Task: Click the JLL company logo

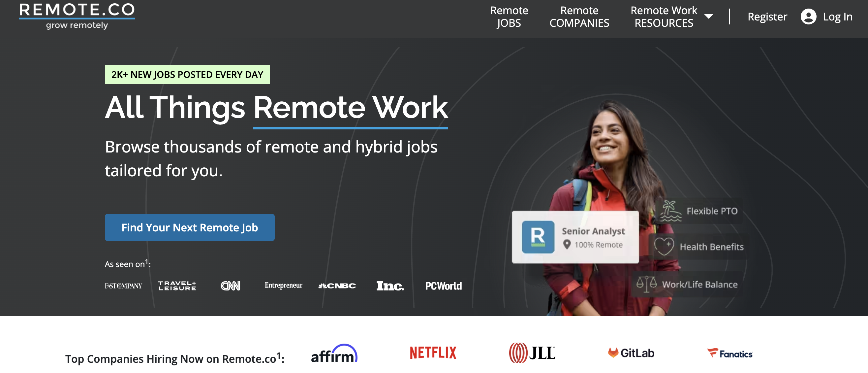Action: tap(532, 353)
